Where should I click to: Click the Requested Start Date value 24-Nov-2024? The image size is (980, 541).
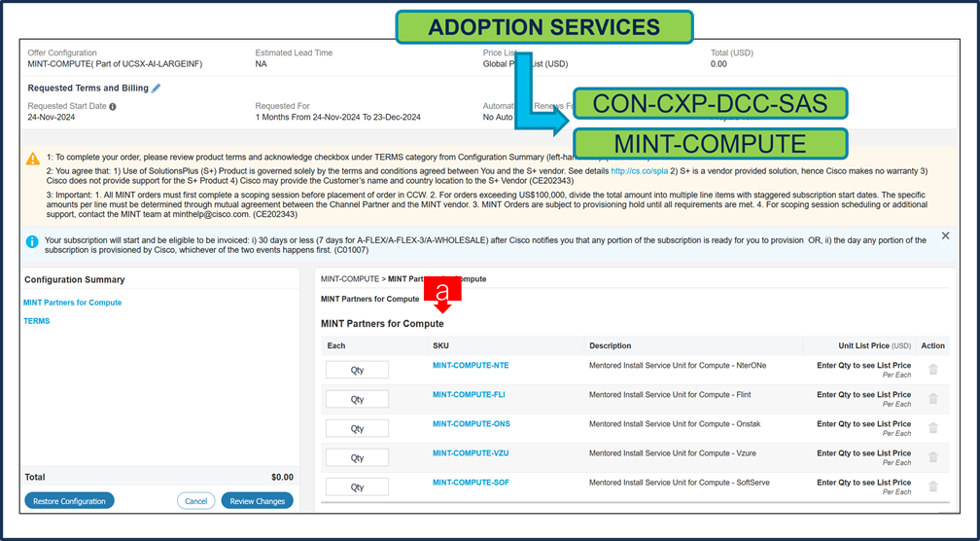pyautogui.click(x=53, y=117)
